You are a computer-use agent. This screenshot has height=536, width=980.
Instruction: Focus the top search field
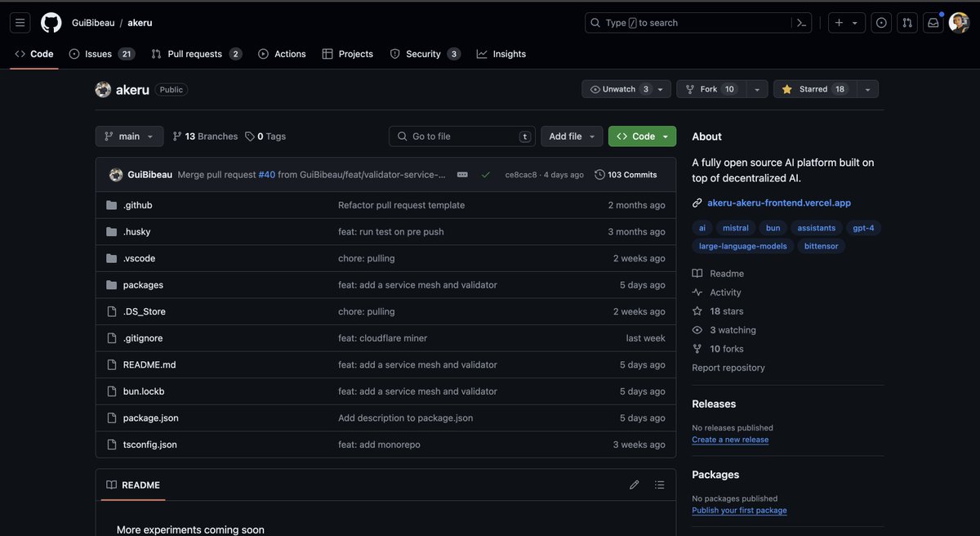tap(698, 23)
